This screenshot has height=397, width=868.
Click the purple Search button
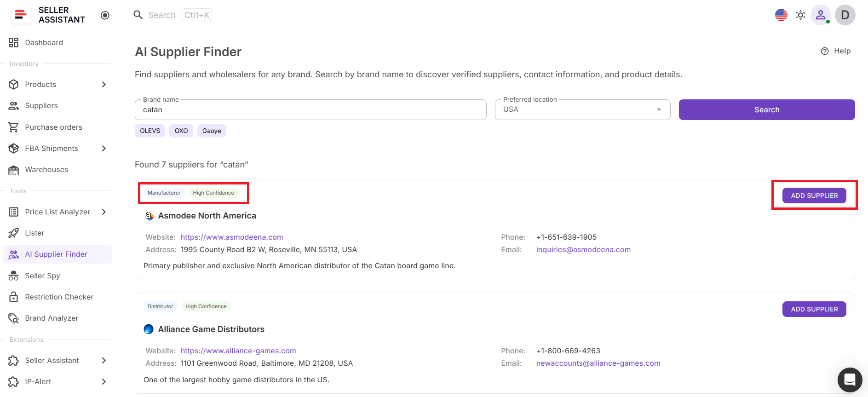767,110
